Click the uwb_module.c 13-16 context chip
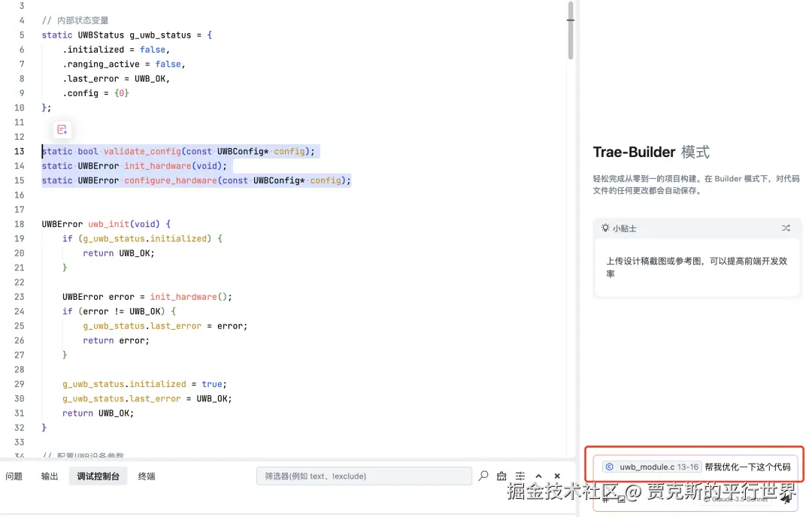Screen dimensions: 812x517 (651, 467)
